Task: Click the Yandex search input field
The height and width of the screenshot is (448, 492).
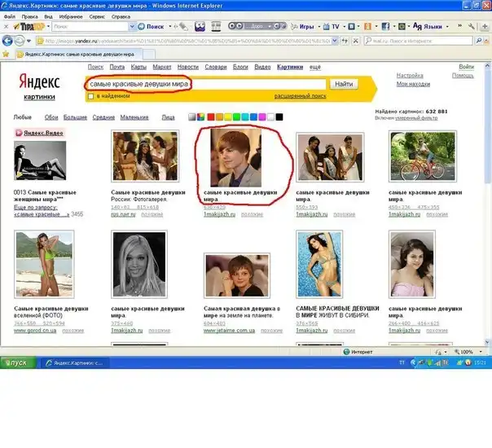Action: [204, 84]
